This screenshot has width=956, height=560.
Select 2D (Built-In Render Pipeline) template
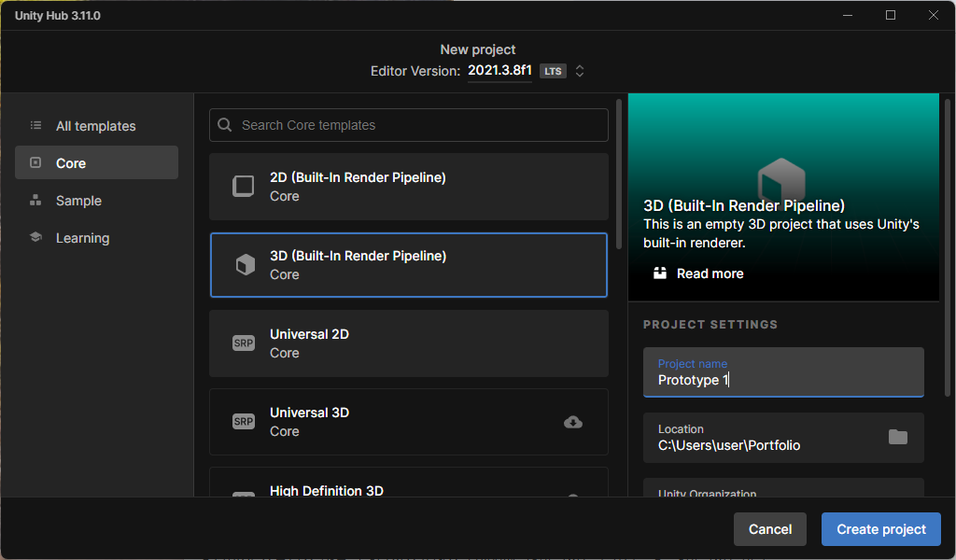tap(409, 187)
